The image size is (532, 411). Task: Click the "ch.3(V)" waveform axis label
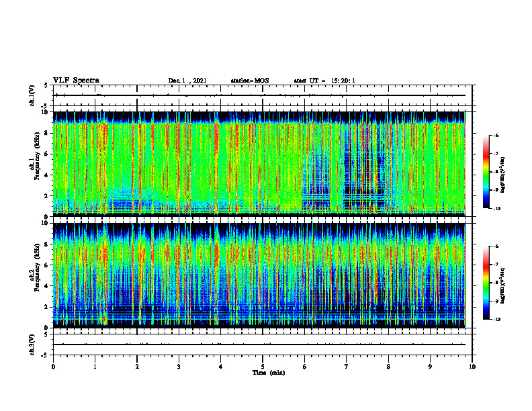click(x=32, y=345)
